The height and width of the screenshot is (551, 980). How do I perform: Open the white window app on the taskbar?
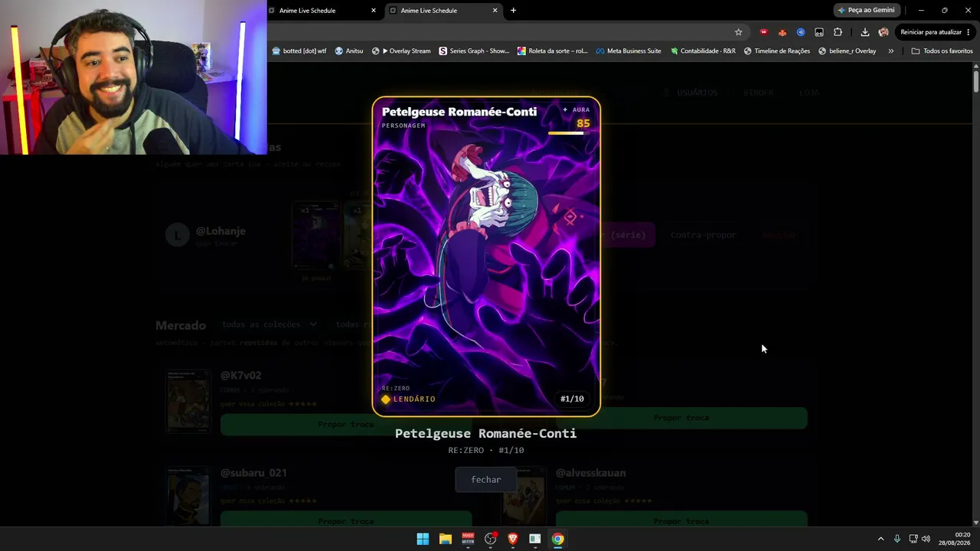click(535, 539)
